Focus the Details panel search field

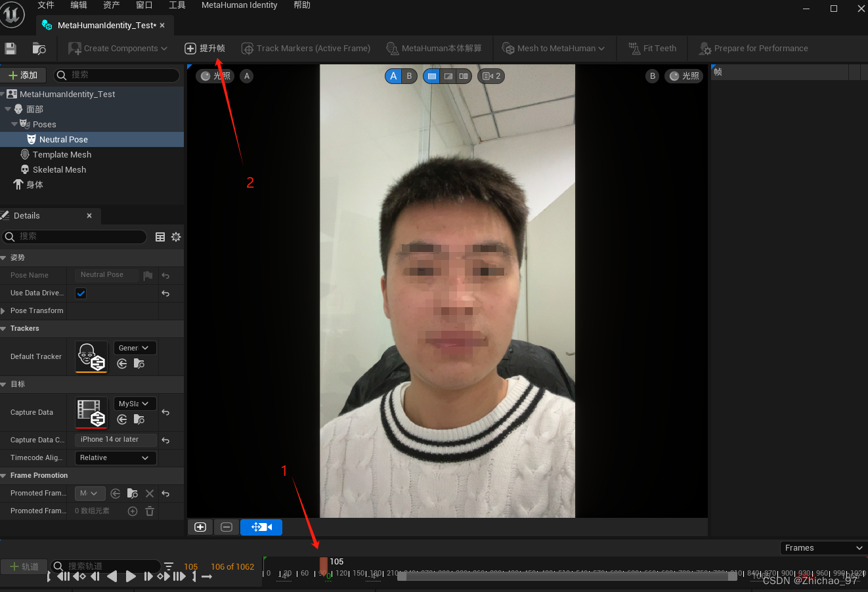tap(74, 236)
